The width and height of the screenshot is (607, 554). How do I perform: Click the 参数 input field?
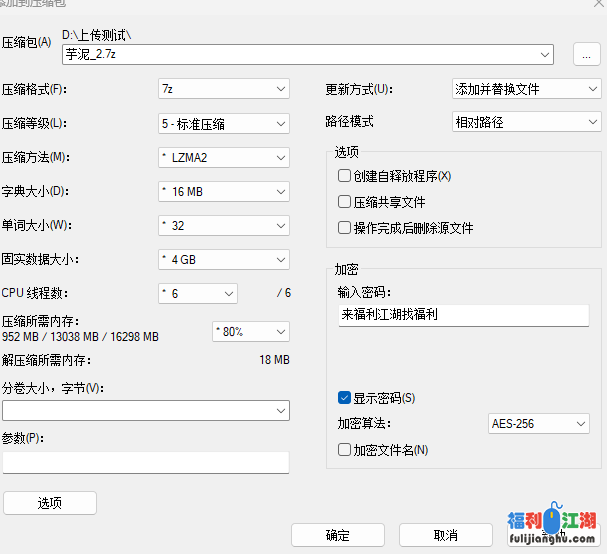[146, 462]
